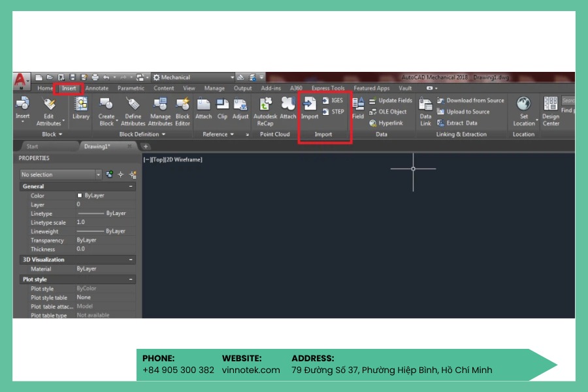Viewport: 588px width, 392px height.
Task: Click the Undo arrow in quick access toolbar
Action: [106, 77]
